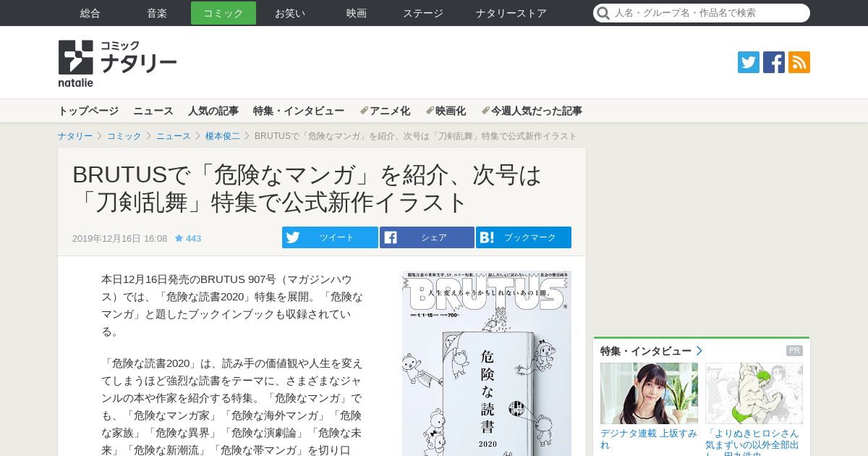
Task: Click the デジナタ連載 上坂すみれ link text
Action: pos(649,439)
